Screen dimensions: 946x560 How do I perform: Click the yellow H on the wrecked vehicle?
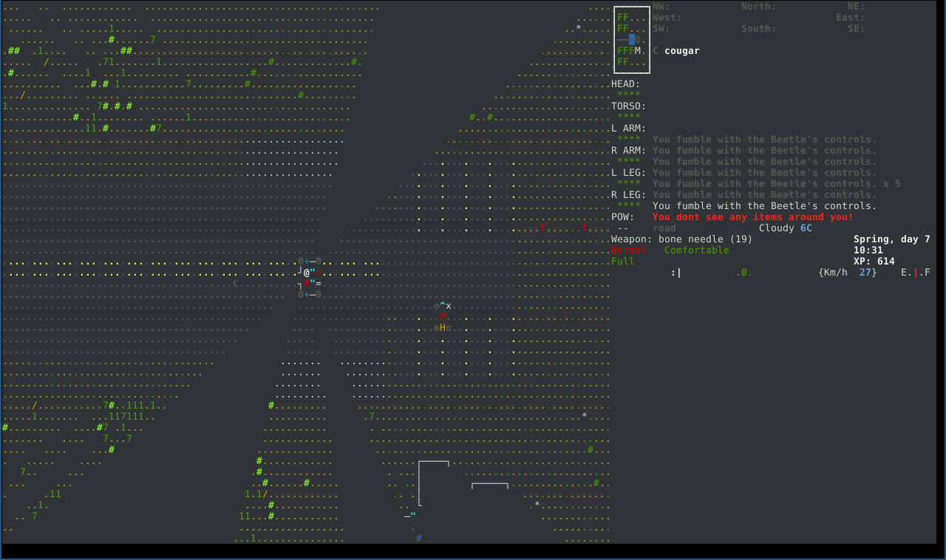pos(443,328)
